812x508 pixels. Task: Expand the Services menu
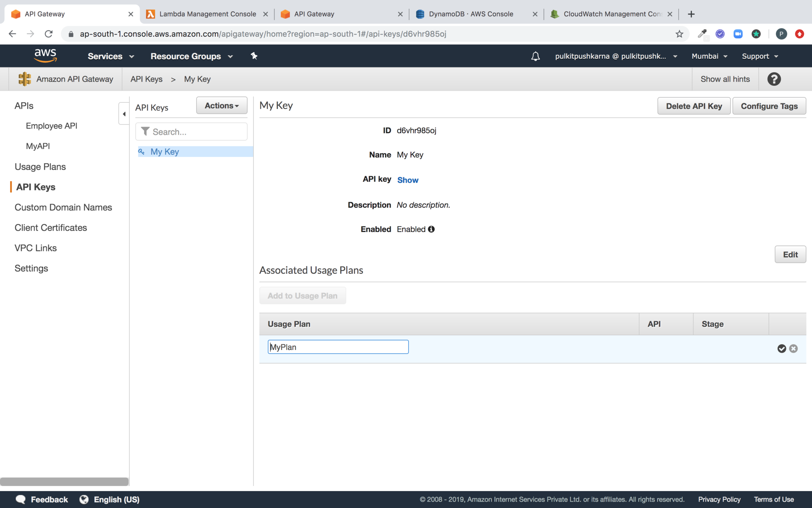(x=111, y=56)
